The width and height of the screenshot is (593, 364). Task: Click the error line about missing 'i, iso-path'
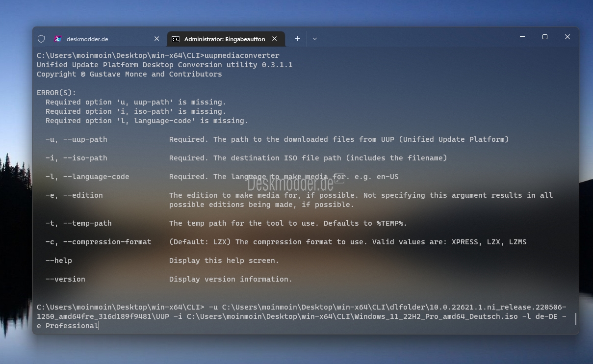pos(136,111)
